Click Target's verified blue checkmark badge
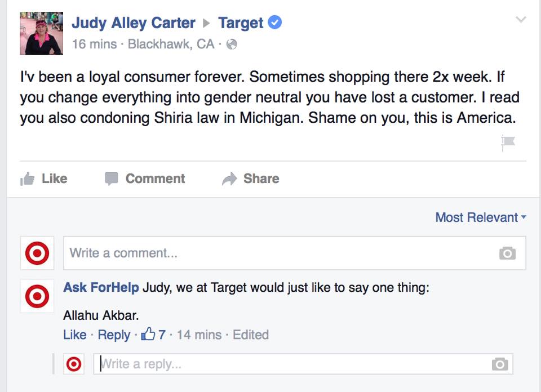 (274, 23)
